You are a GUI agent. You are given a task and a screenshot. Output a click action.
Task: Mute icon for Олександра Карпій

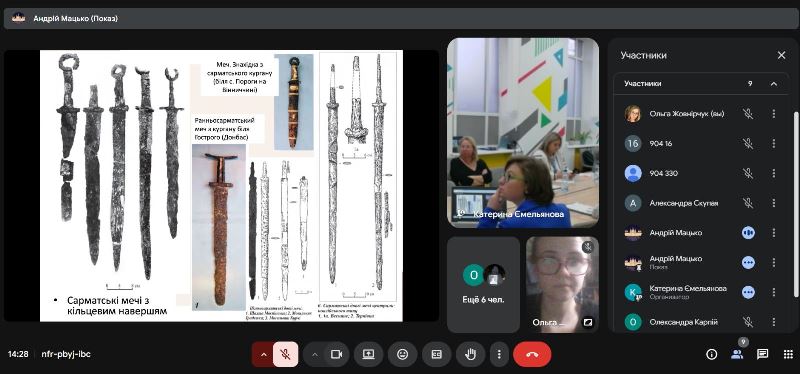[748, 322]
